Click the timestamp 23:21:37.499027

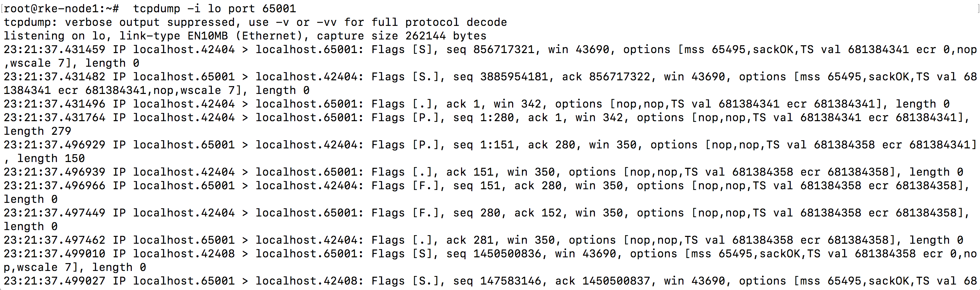(54, 281)
